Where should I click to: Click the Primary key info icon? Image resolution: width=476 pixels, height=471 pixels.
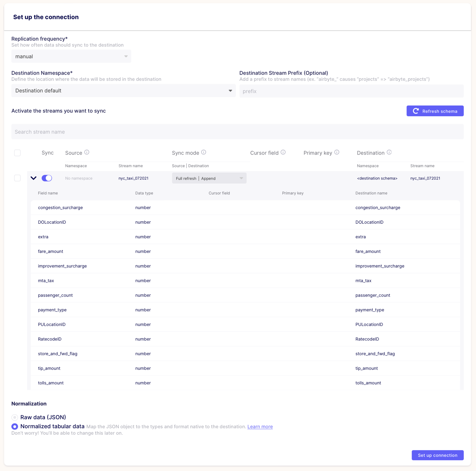tap(337, 152)
